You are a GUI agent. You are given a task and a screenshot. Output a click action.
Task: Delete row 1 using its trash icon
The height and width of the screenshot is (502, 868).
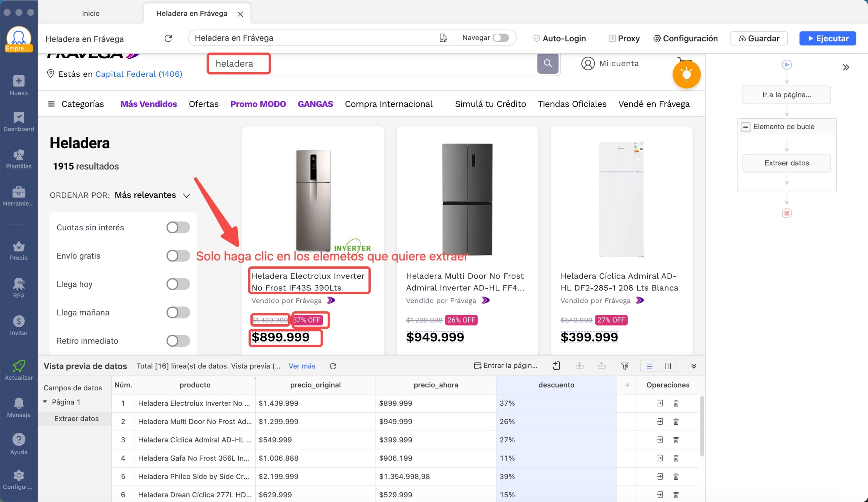[x=676, y=403]
